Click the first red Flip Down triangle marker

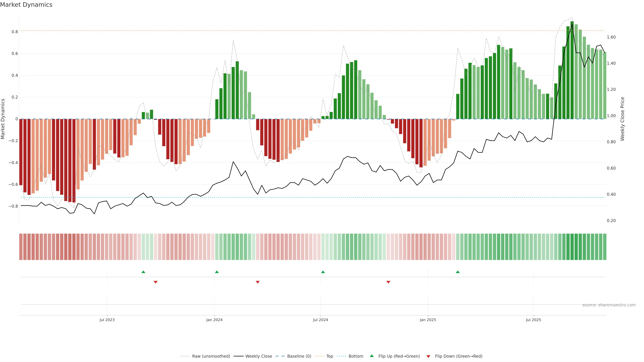pos(155,282)
